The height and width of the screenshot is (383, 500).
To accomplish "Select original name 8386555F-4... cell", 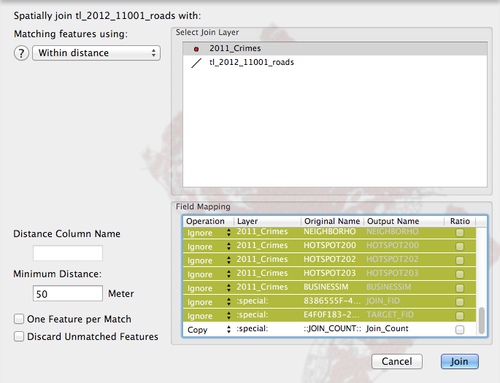I will [x=333, y=301].
